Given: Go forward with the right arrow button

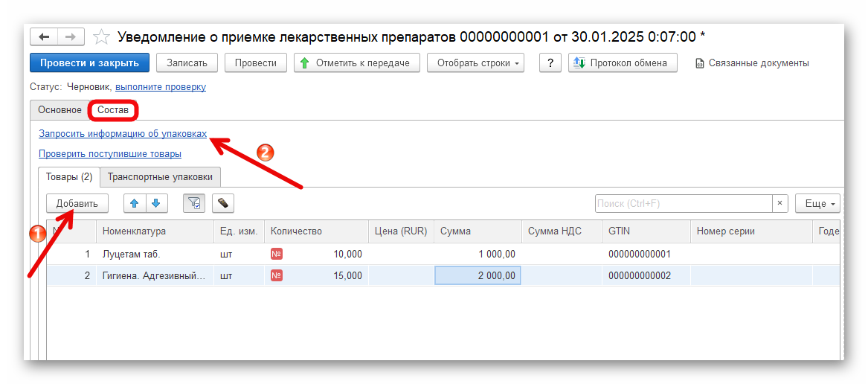Looking at the screenshot, I should (x=71, y=36).
